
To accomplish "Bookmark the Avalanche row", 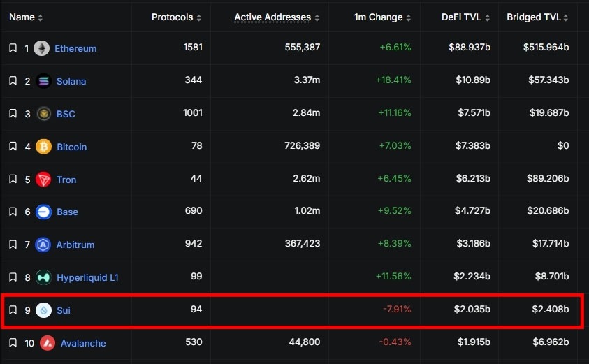I will (x=13, y=342).
